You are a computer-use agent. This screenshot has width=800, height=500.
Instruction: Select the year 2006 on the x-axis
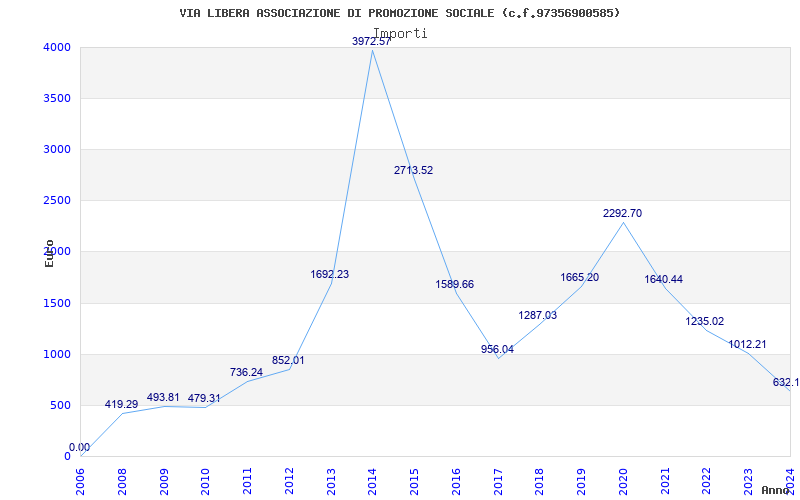[81, 481]
